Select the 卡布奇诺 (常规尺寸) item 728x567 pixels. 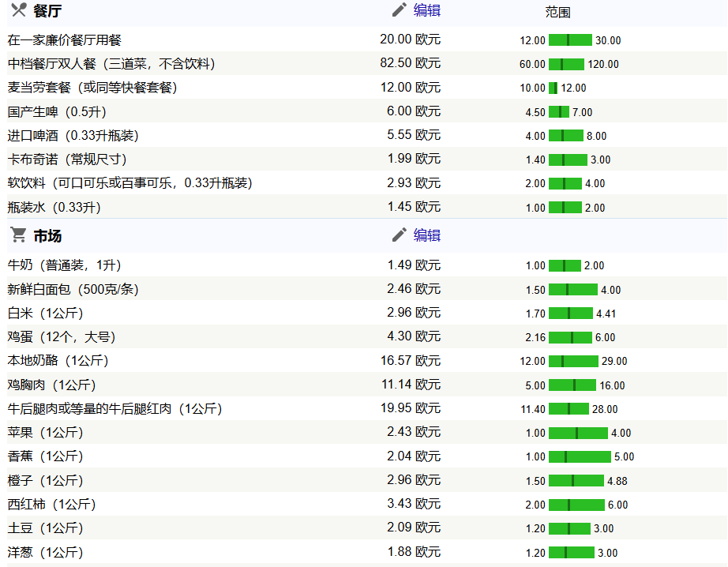(x=67, y=160)
